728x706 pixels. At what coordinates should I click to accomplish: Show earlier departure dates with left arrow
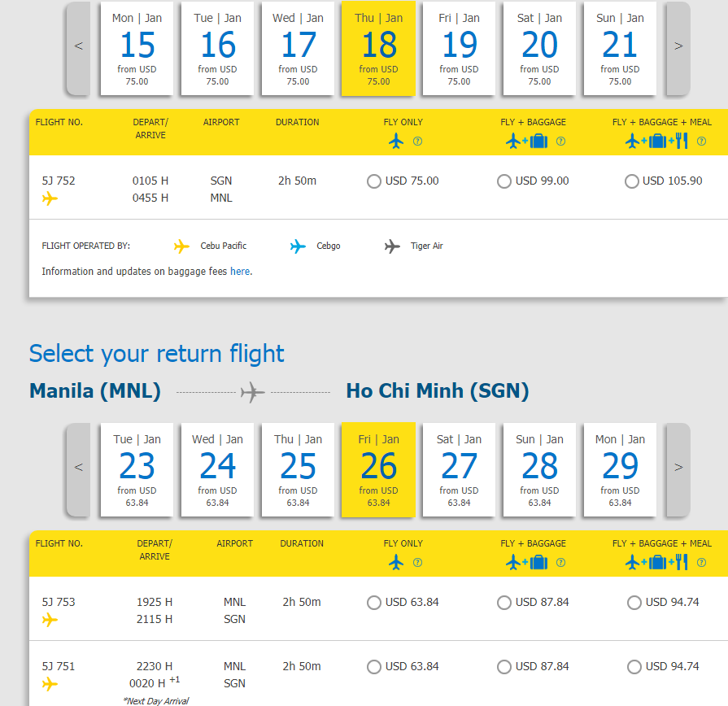tap(78, 46)
